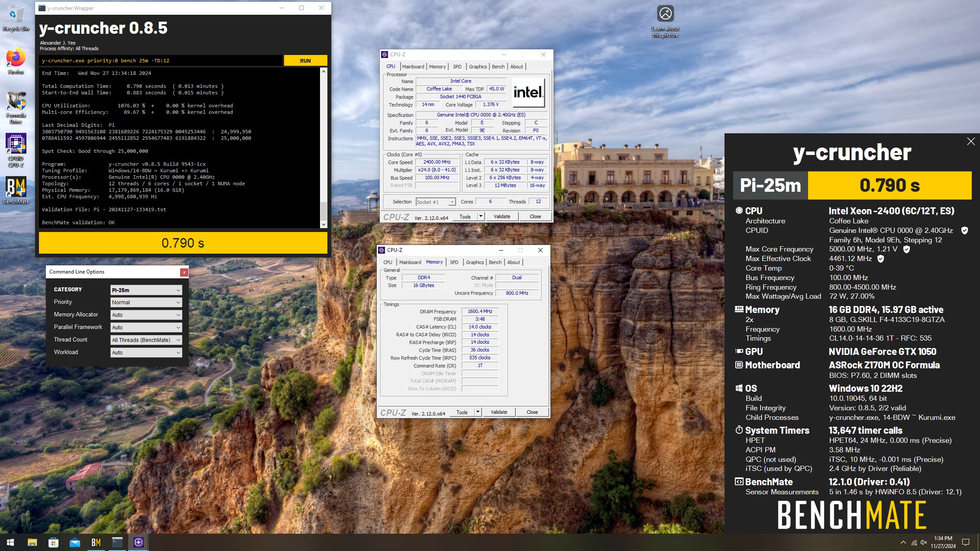
Task: Click Tools button in CPU-Z Memory window
Action: (462, 412)
